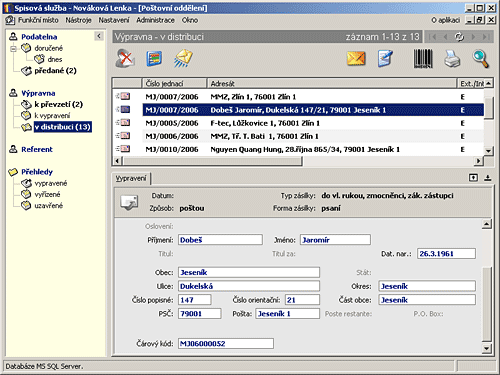Select the Vypravení tab

131,178
